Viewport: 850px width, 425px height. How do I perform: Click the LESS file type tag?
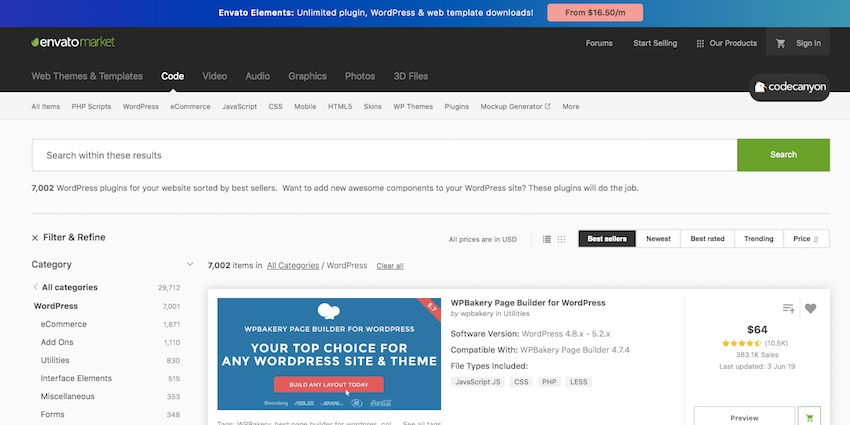tap(578, 382)
